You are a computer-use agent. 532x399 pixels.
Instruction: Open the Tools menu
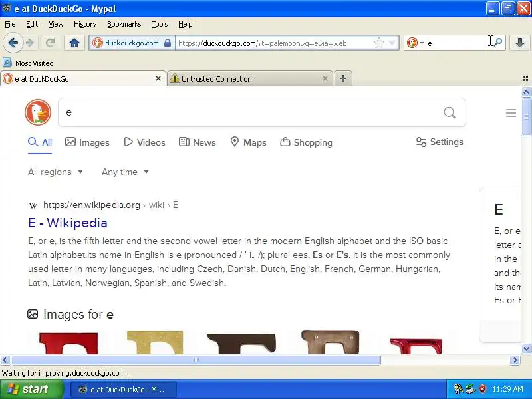(160, 24)
